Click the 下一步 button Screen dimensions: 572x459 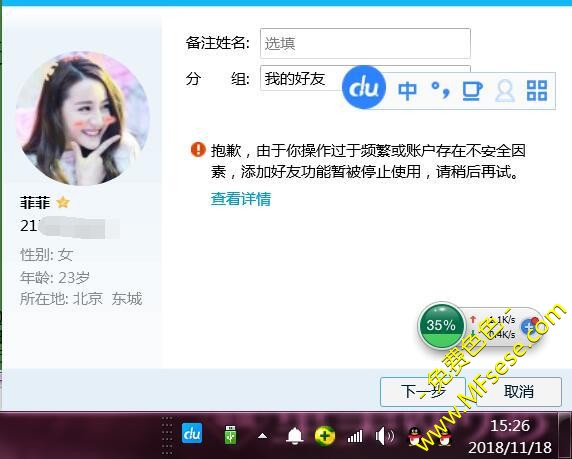pyautogui.click(x=423, y=392)
